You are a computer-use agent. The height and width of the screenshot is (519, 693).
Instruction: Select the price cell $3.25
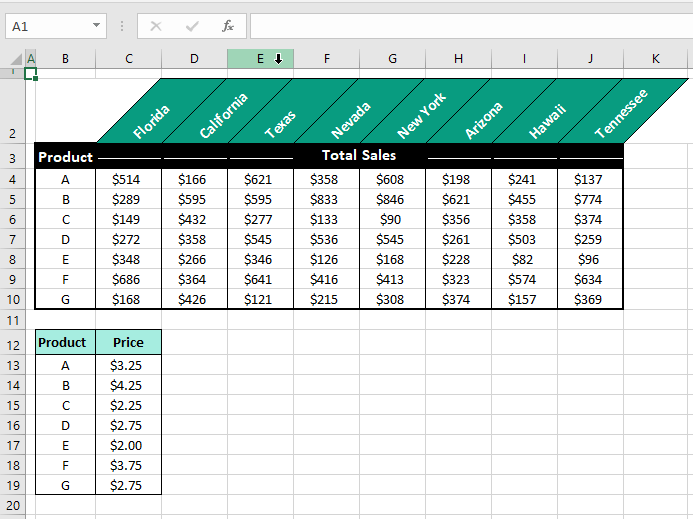tap(129, 365)
